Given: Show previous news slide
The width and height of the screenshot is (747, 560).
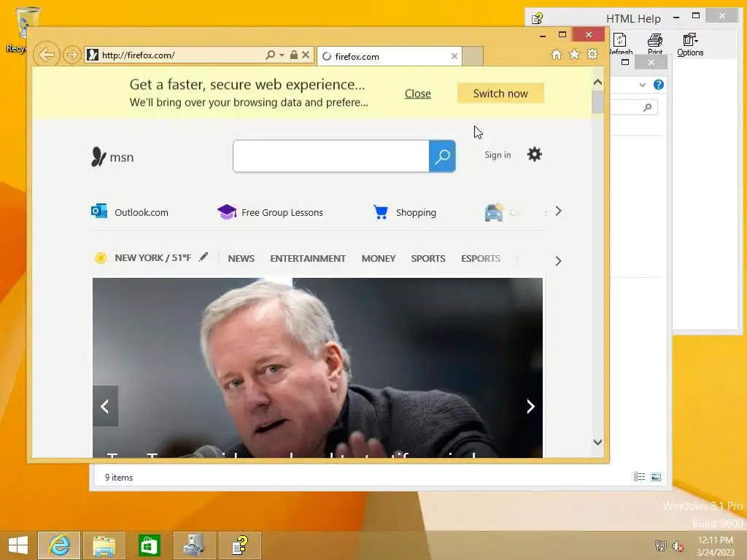Looking at the screenshot, I should (105, 406).
